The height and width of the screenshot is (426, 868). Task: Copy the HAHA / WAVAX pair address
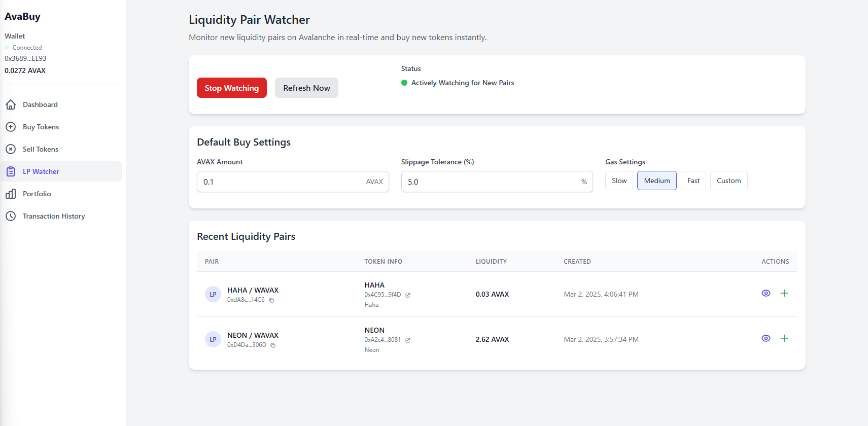[271, 300]
